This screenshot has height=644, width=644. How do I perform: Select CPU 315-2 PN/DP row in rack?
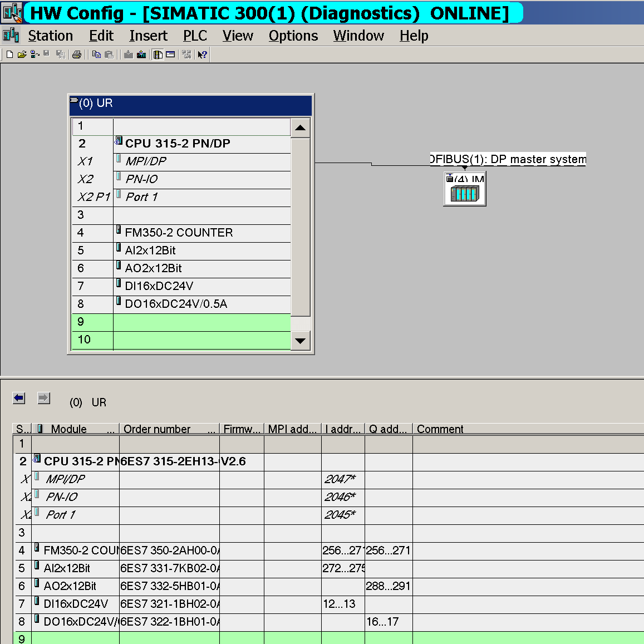click(181, 144)
